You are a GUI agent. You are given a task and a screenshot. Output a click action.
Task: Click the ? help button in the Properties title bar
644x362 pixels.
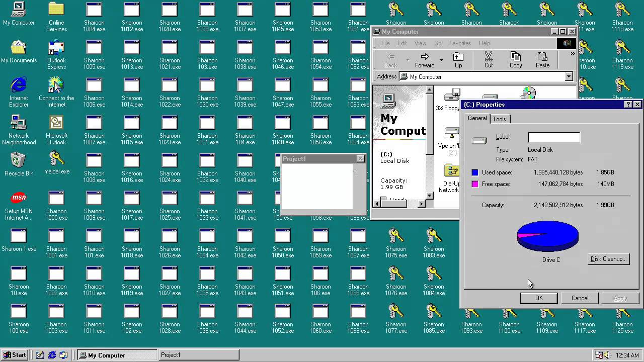(x=628, y=105)
